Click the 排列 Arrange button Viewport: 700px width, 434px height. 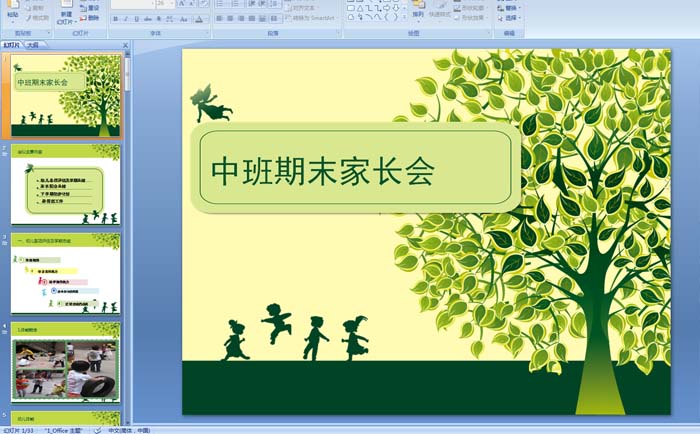[x=418, y=10]
